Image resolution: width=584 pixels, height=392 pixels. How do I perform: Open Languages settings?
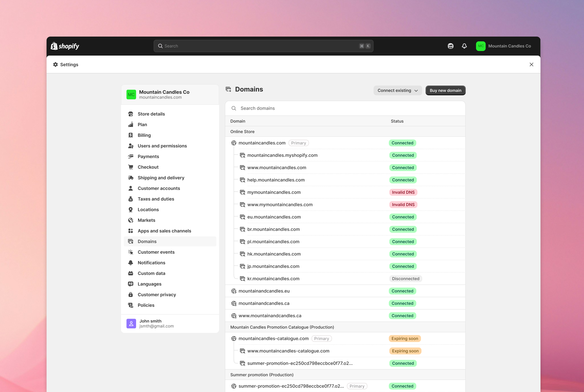[170, 284]
